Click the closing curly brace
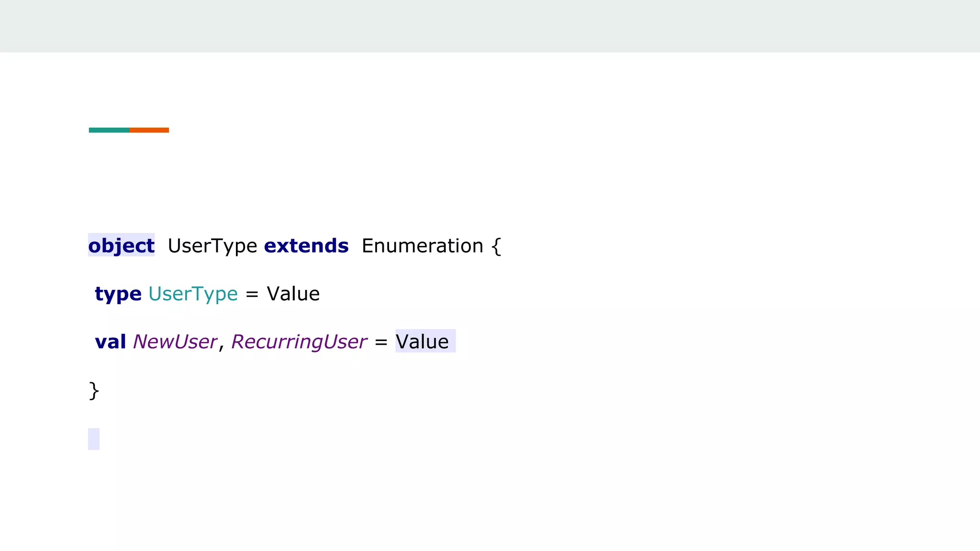This screenshot has width=980, height=551. tap(94, 390)
